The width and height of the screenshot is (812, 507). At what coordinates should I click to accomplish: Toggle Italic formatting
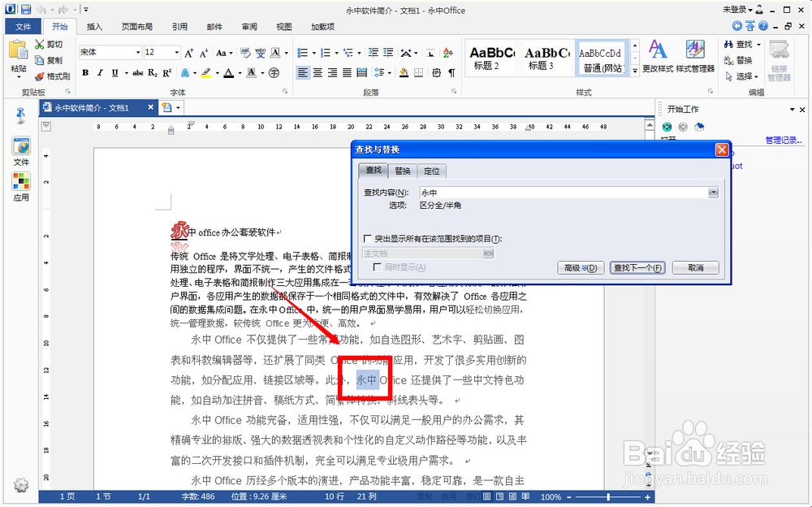point(100,73)
